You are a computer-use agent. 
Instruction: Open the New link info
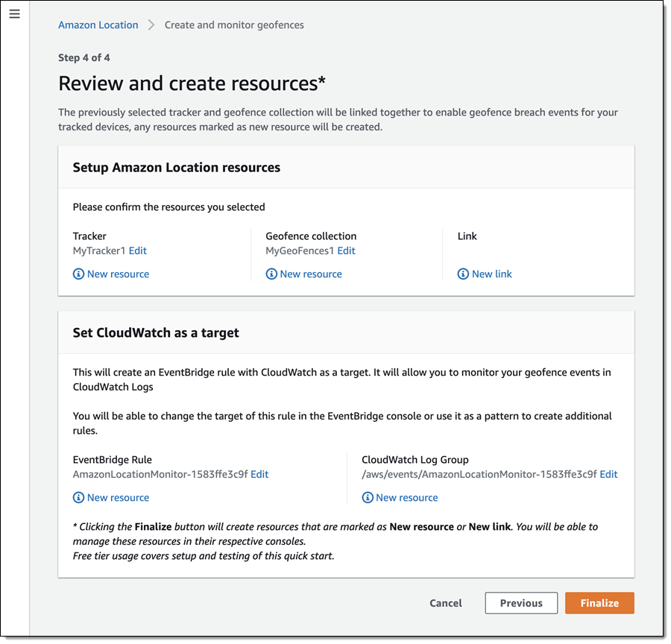tap(492, 274)
